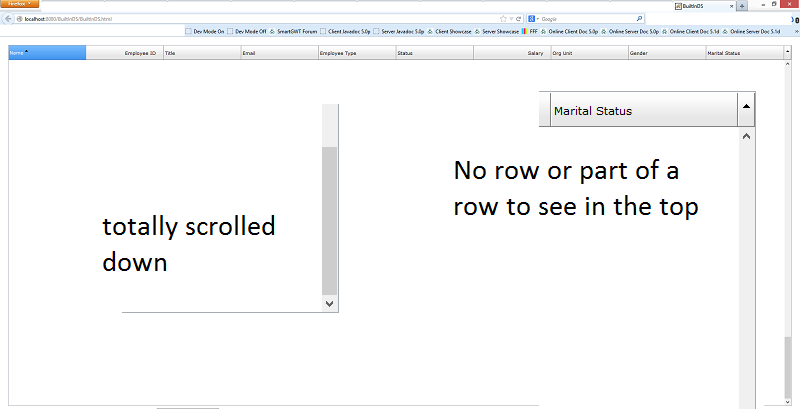
Task: Close the BuiltInDS tab
Action: pyautogui.click(x=730, y=5)
